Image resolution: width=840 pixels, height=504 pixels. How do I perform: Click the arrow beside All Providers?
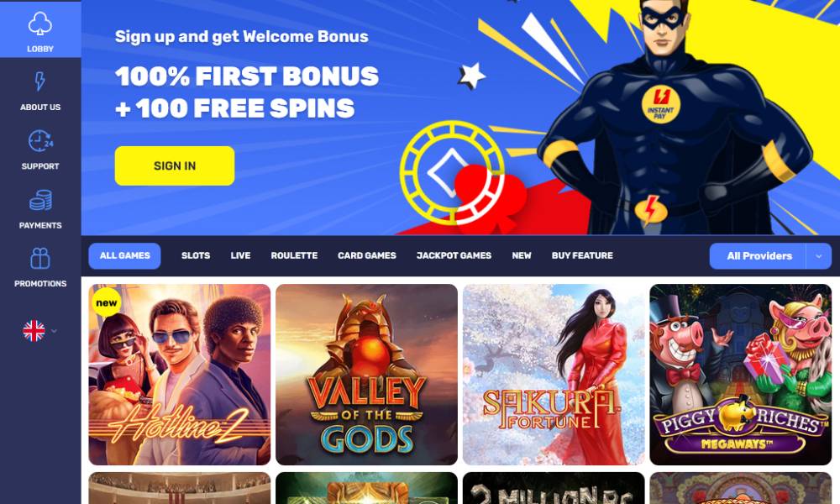pyautogui.click(x=818, y=256)
